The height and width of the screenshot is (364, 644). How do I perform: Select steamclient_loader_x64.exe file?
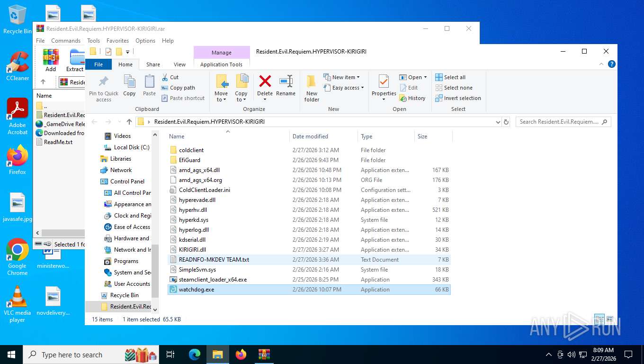(x=309, y=280)
